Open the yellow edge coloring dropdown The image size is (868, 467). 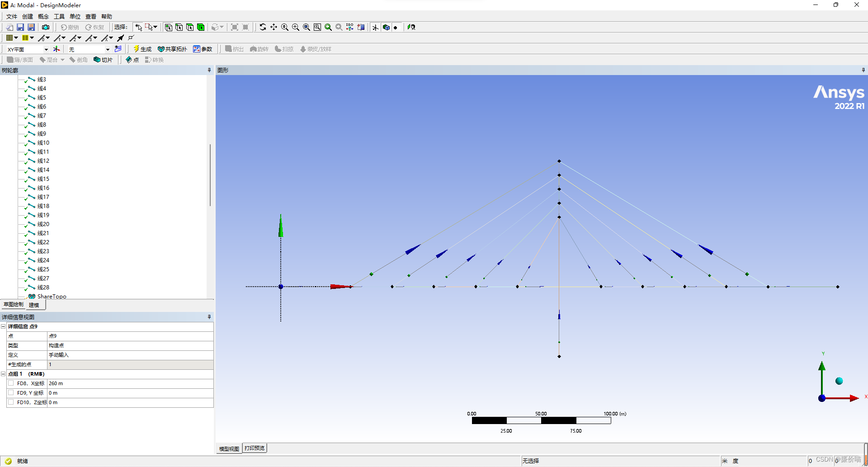[32, 38]
